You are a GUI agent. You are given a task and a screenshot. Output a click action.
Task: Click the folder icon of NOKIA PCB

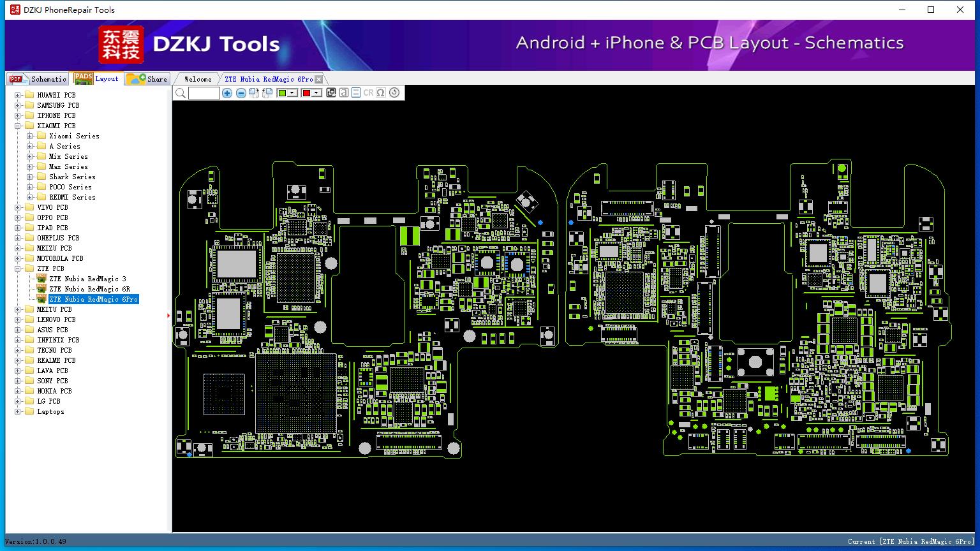pyautogui.click(x=29, y=391)
